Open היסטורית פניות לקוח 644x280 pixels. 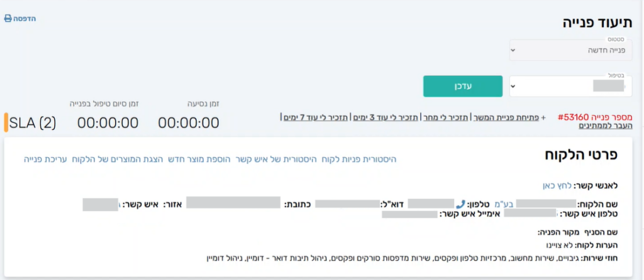[359, 159]
